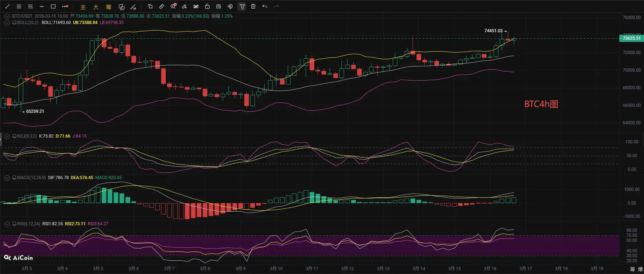Click the MACD(12,26,9) indicator label

pos(31,178)
